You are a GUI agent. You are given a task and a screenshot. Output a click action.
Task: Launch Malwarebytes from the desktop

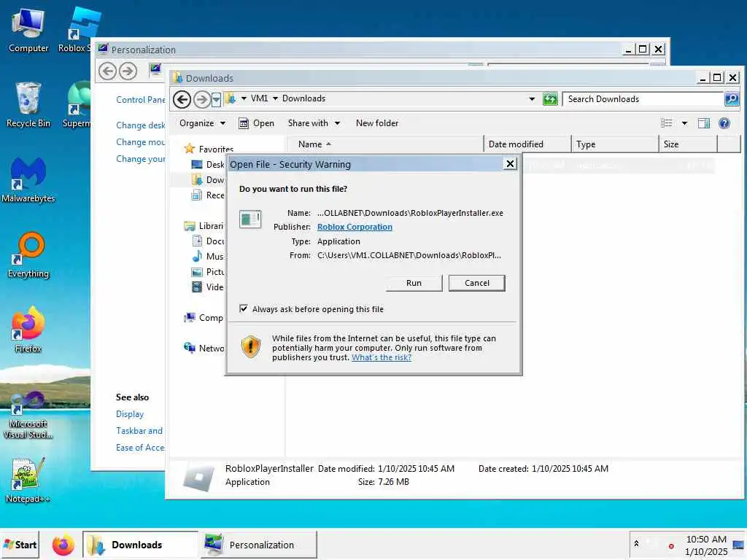point(28,180)
